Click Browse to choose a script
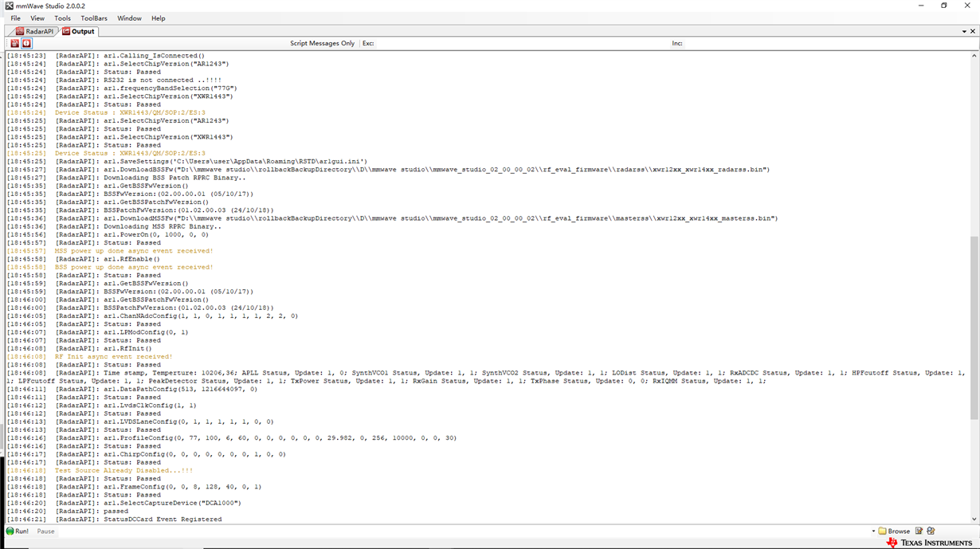The image size is (980, 549). pos(894,531)
